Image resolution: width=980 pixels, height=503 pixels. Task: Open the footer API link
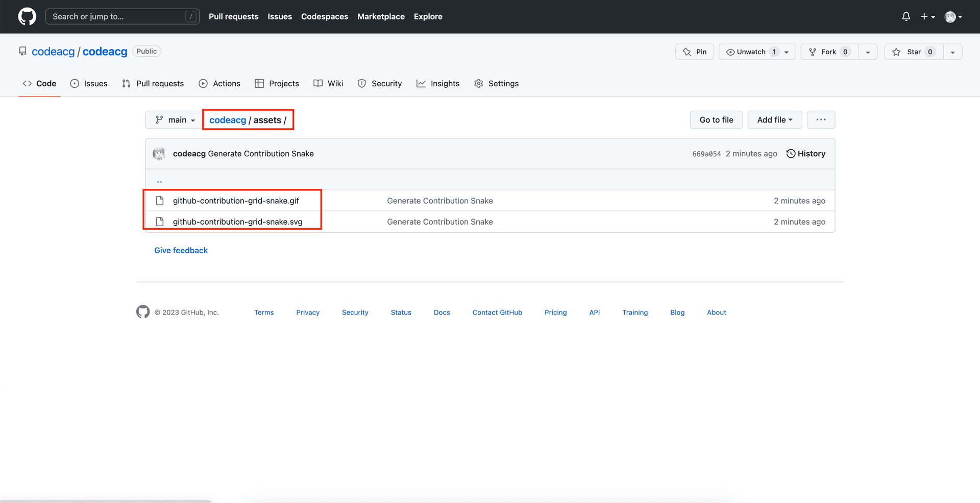point(594,313)
